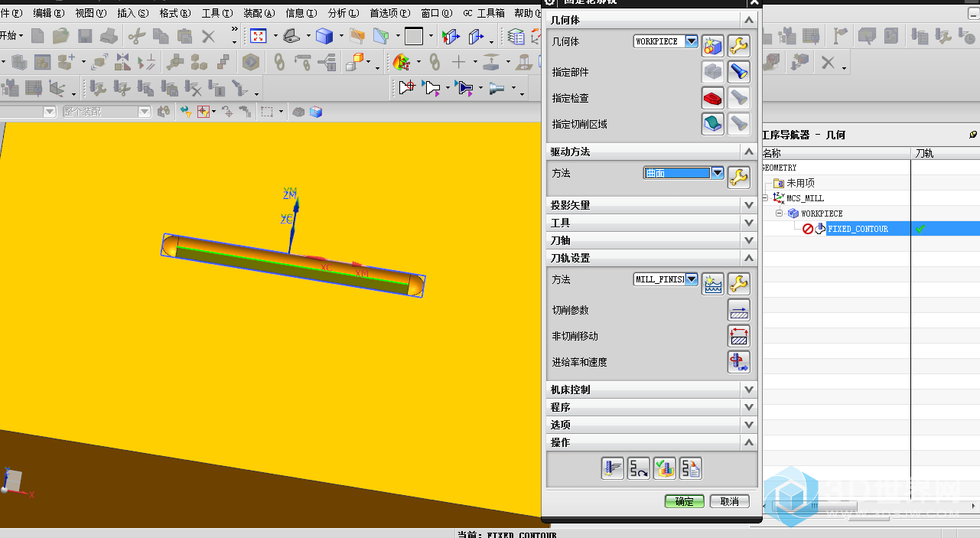Image resolution: width=980 pixels, height=538 pixels.
Task: Click the display flashlight for 指定部件
Action: (x=738, y=72)
